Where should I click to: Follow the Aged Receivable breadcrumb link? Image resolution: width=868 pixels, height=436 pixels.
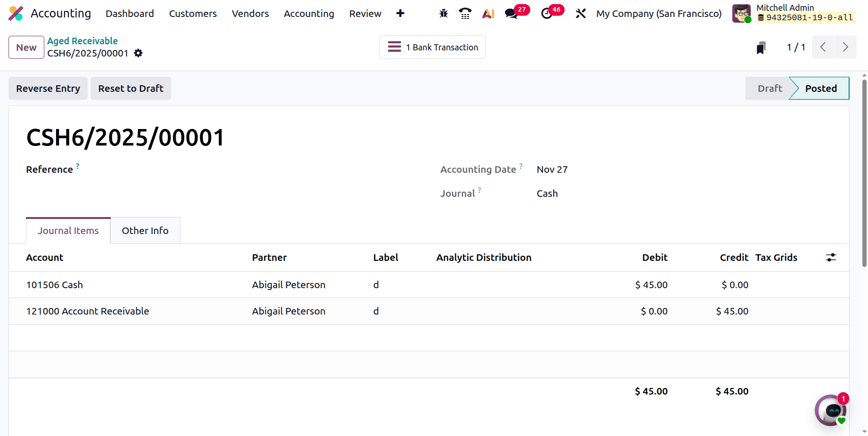82,41
